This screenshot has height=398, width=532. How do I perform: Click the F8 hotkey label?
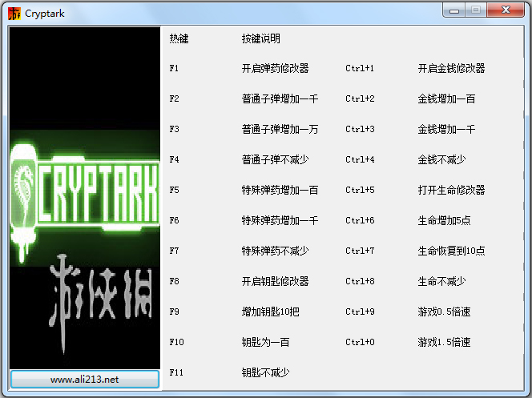(x=174, y=281)
